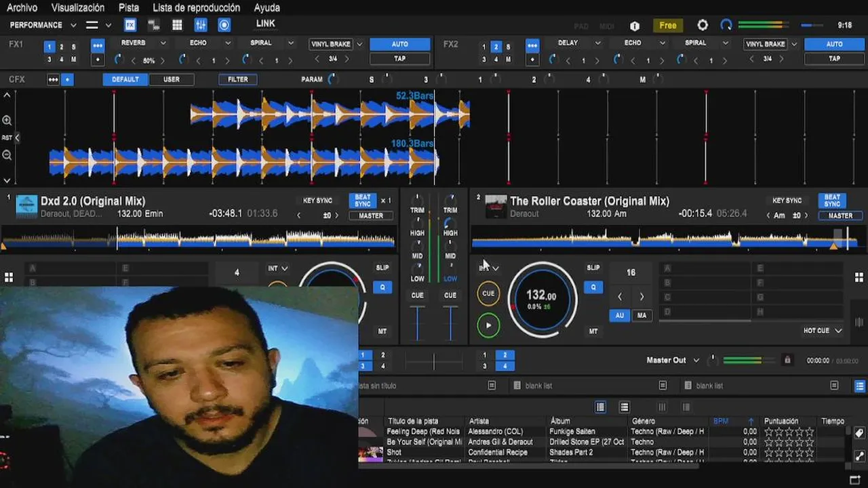
Task: Open the settings gear icon
Action: click(703, 25)
